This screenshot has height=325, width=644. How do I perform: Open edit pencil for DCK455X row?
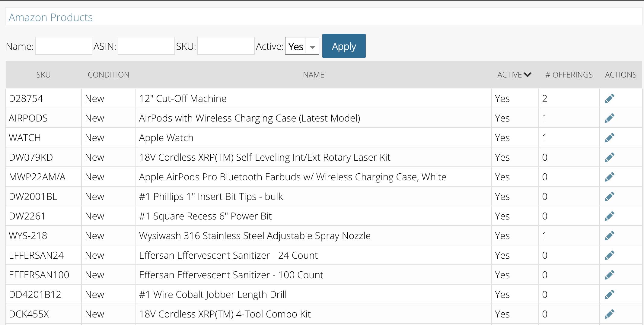coord(609,314)
